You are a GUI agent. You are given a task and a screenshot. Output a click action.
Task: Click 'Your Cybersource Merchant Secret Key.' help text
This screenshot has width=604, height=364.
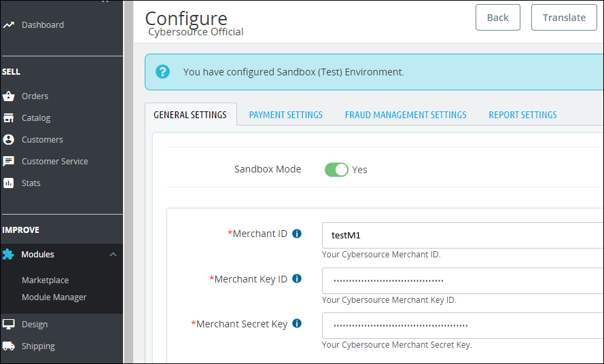(x=397, y=345)
